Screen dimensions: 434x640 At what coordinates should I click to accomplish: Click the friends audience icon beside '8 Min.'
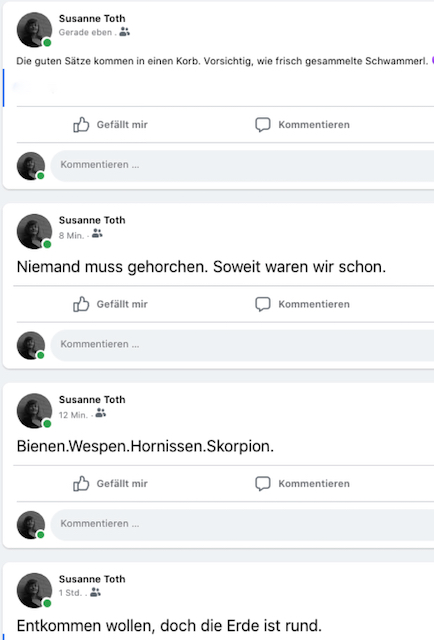click(97, 233)
